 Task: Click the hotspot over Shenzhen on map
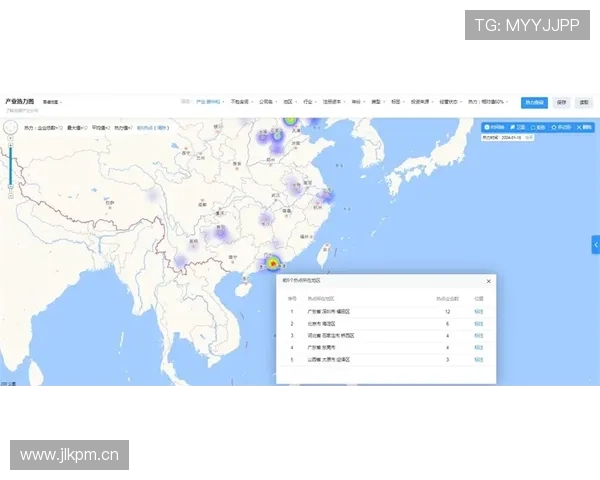pos(272,264)
